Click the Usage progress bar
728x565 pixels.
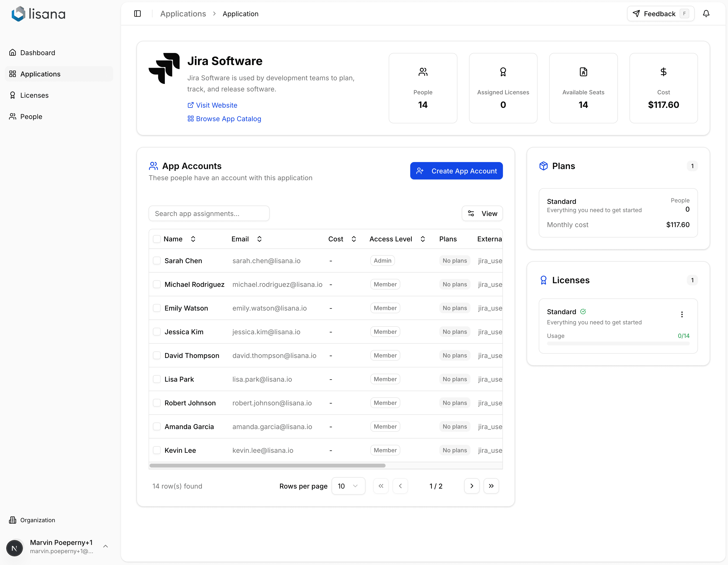(x=618, y=343)
